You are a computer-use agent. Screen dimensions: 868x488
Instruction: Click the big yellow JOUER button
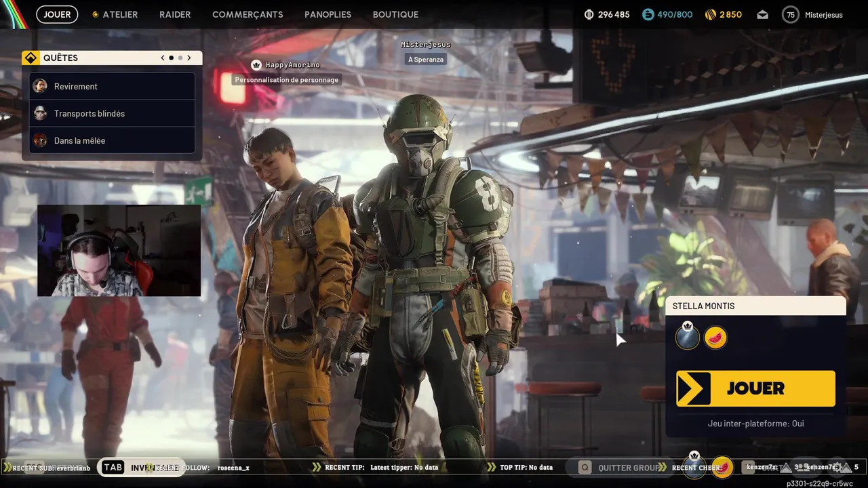click(x=755, y=388)
